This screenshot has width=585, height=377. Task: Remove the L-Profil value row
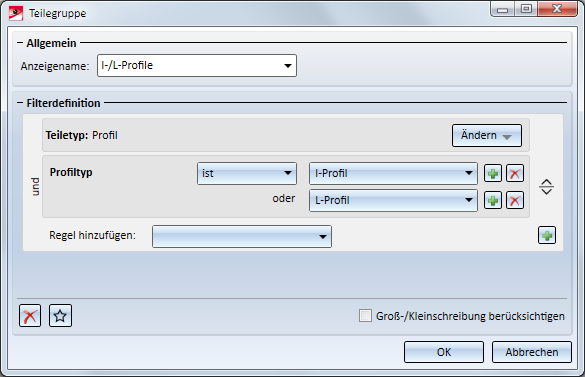tap(515, 200)
